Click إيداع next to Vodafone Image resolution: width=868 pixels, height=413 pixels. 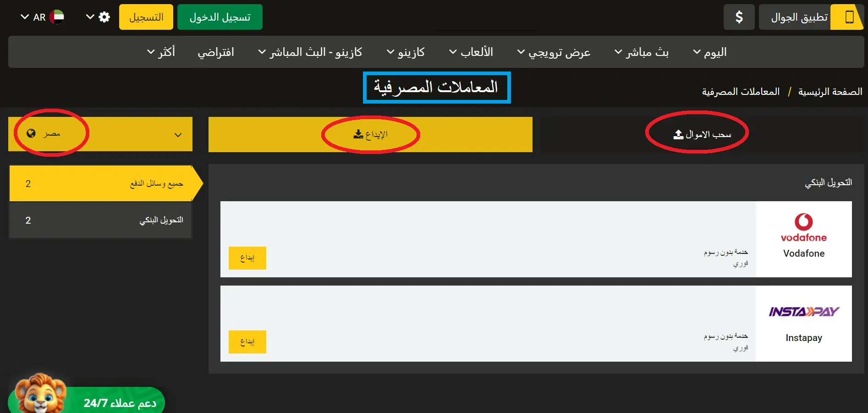[x=247, y=258]
